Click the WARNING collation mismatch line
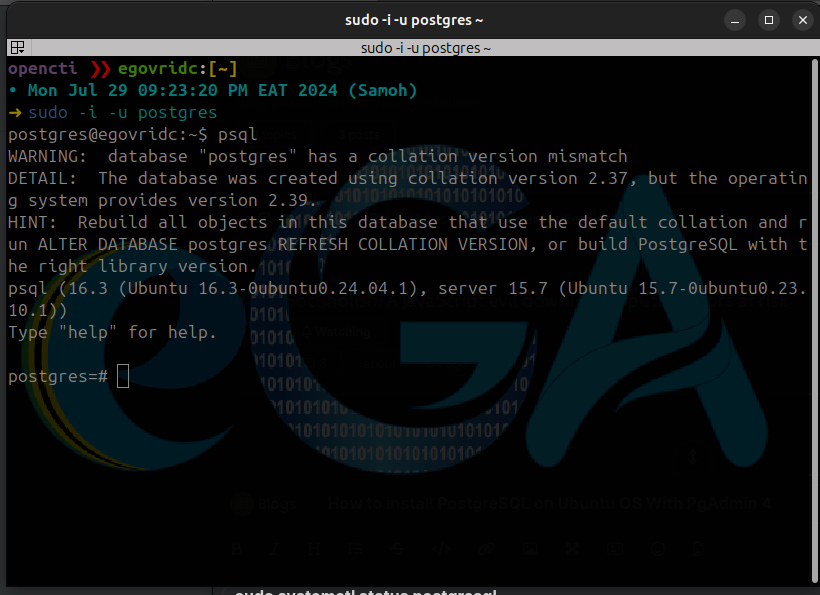The width and height of the screenshot is (820, 595). pos(318,156)
